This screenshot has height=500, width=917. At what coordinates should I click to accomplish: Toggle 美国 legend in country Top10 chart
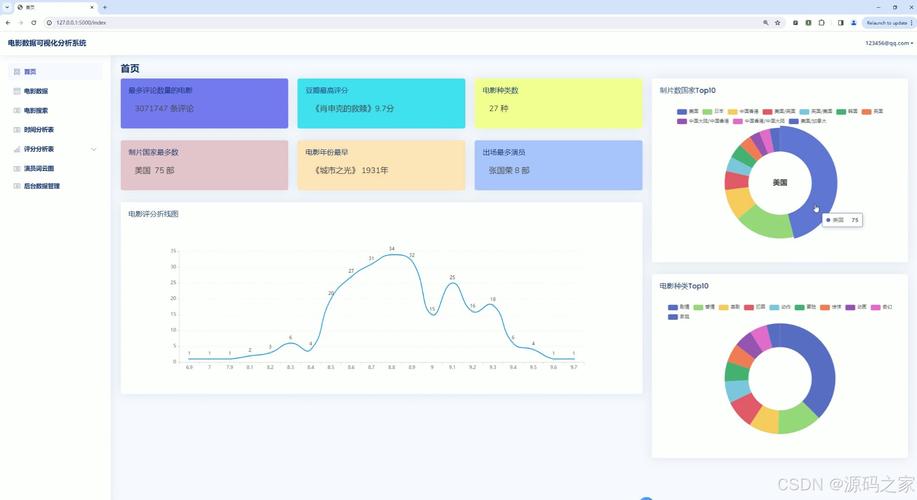(x=688, y=111)
